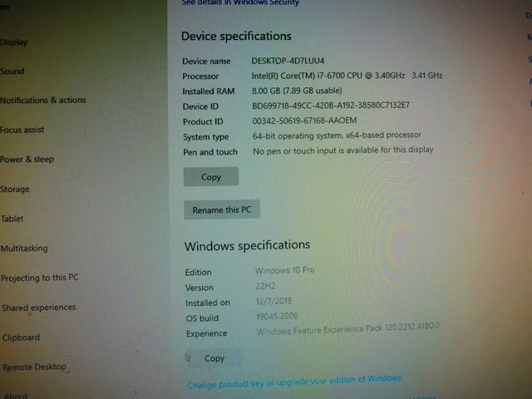Click edition value Windows 10 Pro

pos(285,270)
